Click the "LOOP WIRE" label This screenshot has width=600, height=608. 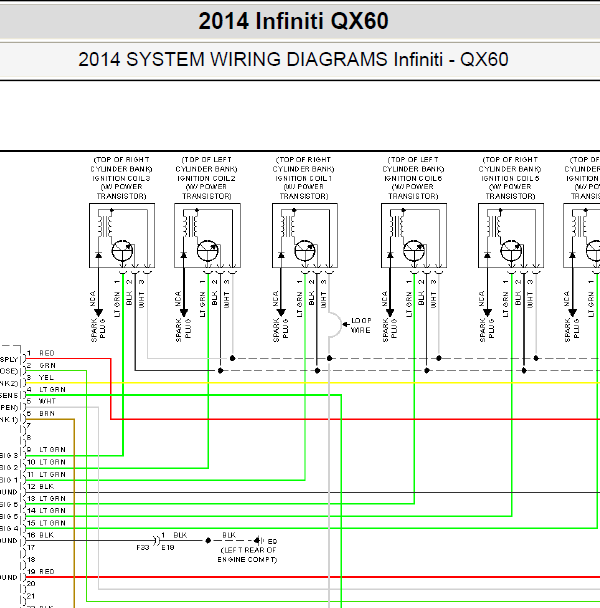[361, 325]
